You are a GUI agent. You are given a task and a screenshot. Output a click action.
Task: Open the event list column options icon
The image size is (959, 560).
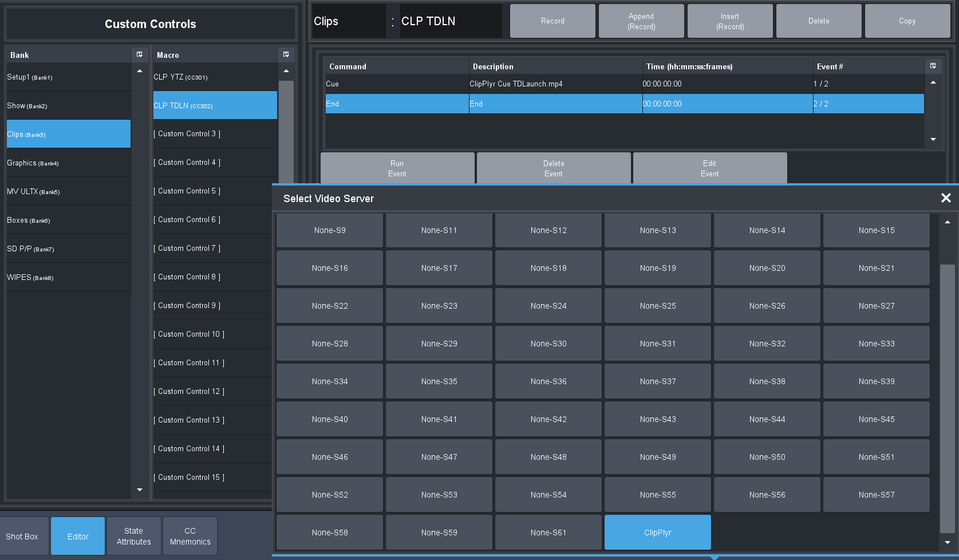click(933, 66)
